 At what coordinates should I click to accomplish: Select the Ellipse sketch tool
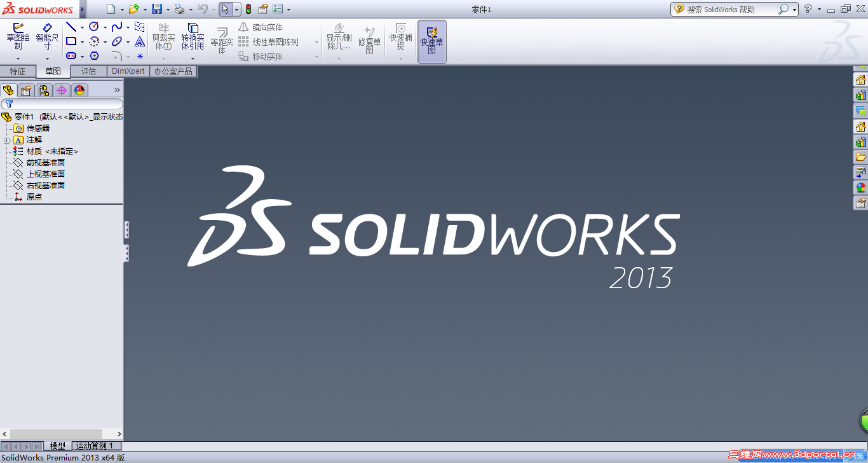click(x=117, y=41)
